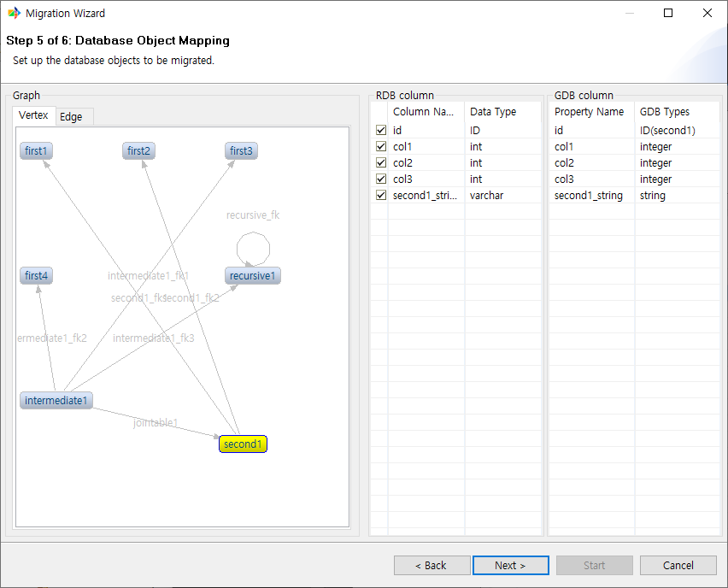Viewport: 728px width, 588px height.
Task: Select the first3 vertex node
Action: 241,150
